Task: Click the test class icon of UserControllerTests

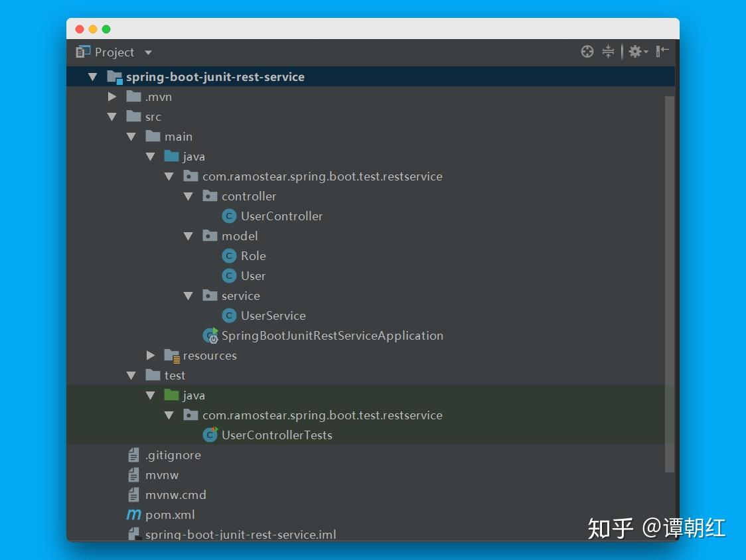Action: pos(210,435)
